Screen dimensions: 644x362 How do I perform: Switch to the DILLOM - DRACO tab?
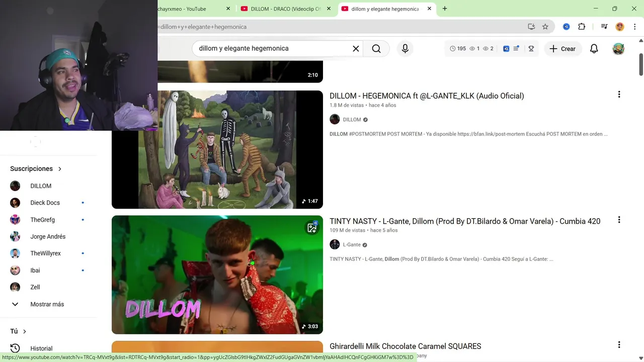[x=286, y=9]
